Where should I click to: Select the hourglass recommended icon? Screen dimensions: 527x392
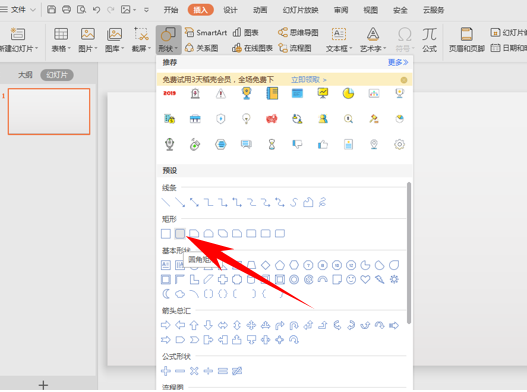(272, 145)
